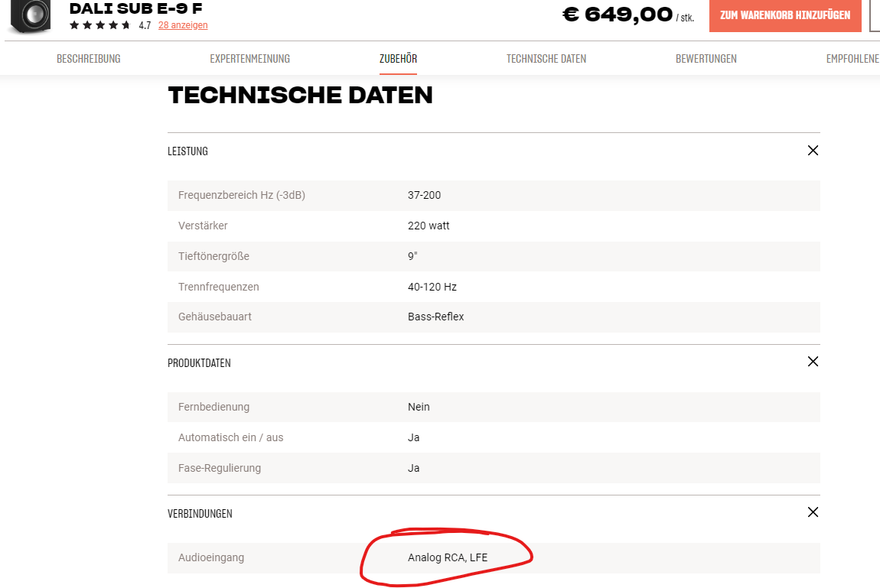
Task: Select the Automatisch ein / aus label
Action: pos(230,438)
